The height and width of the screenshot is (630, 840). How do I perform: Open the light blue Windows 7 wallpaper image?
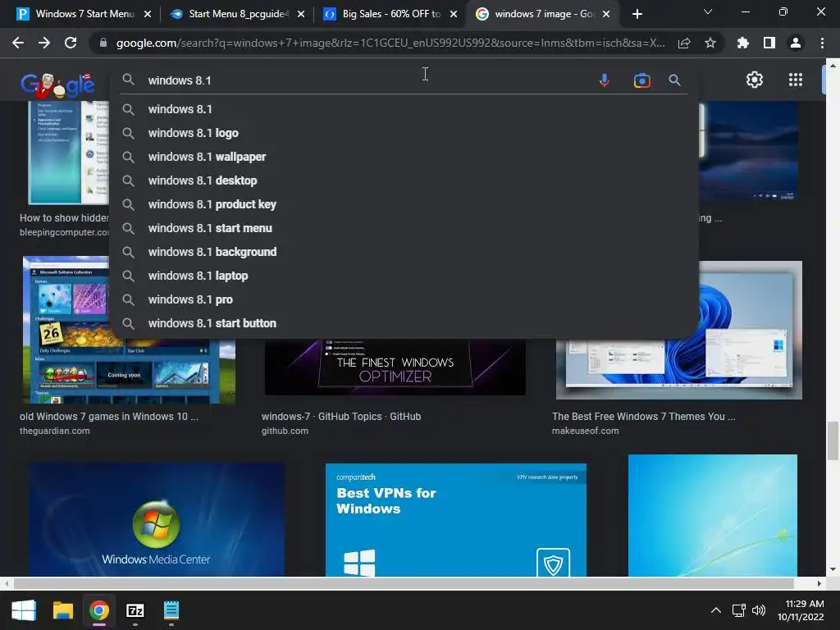point(713,515)
